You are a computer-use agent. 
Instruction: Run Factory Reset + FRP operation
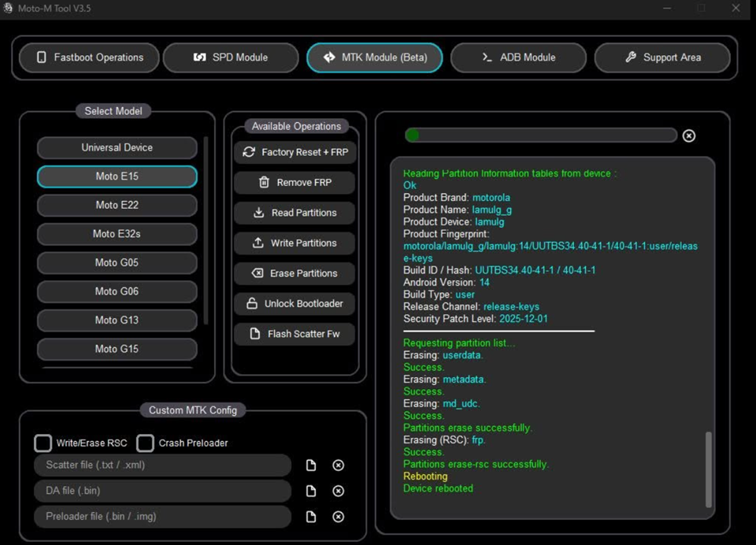tap(295, 153)
